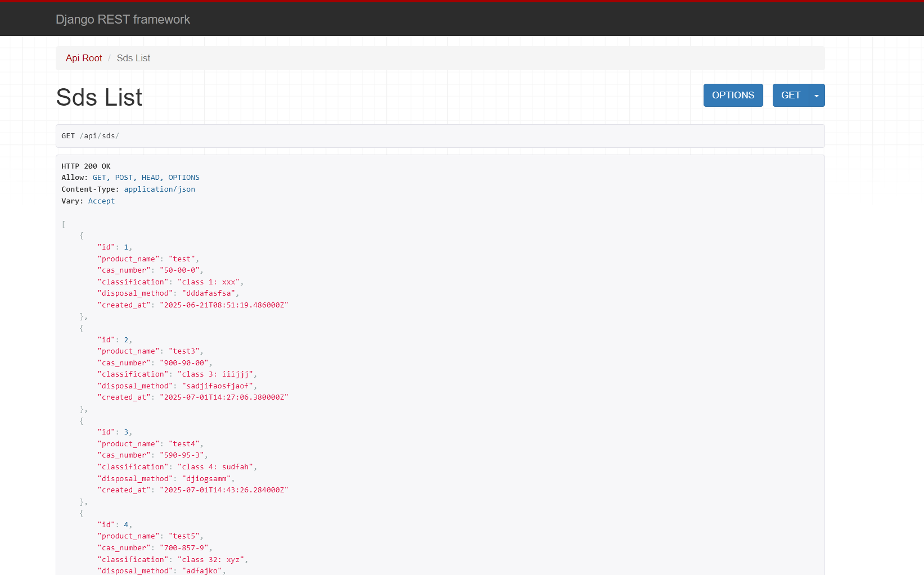Select the Sds List breadcrumb item
Screen dimensions: 924x575
coord(133,58)
